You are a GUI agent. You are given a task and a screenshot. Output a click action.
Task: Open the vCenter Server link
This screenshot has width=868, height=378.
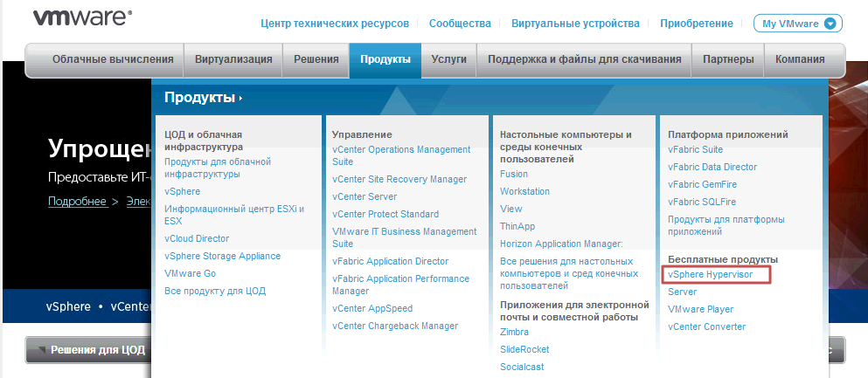tap(365, 196)
